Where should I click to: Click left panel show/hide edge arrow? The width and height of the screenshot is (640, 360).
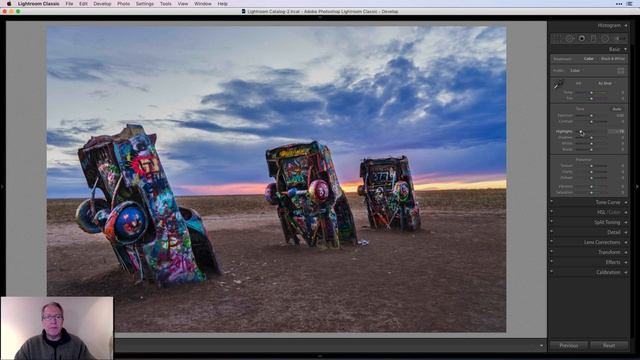pos(2,187)
